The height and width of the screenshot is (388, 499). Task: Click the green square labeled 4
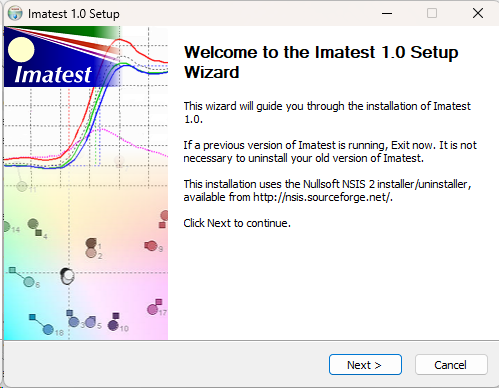39,233
